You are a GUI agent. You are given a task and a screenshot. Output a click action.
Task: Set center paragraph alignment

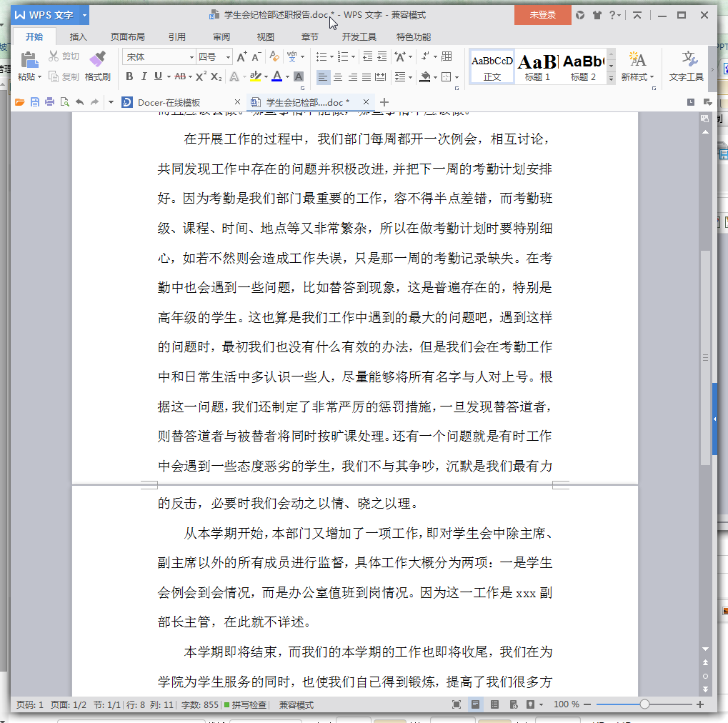tap(338, 76)
